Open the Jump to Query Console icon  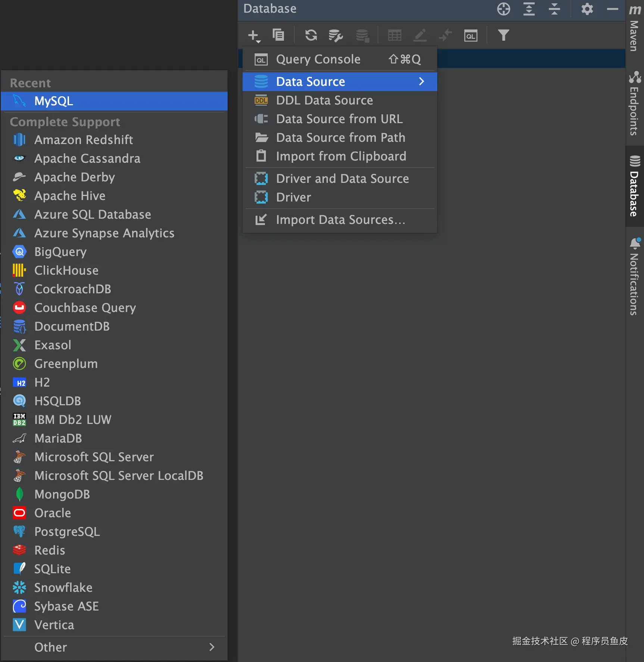(x=471, y=35)
